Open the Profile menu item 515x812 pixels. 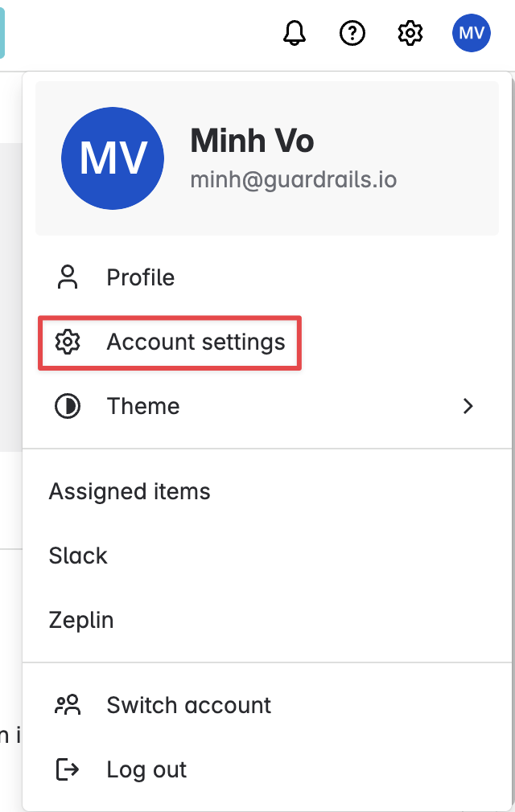click(x=267, y=277)
